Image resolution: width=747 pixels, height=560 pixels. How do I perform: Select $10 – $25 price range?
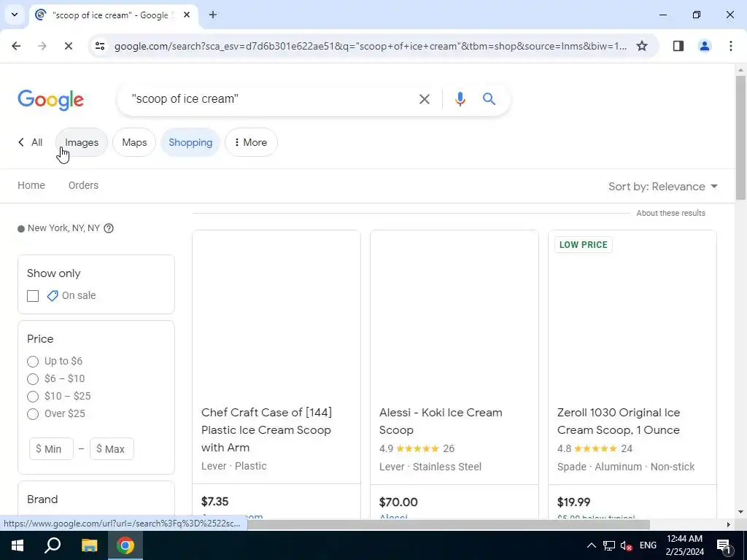click(33, 397)
